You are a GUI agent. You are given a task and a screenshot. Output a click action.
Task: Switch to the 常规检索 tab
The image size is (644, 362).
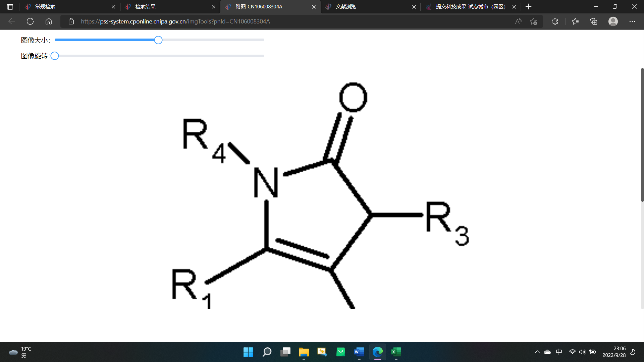67,7
